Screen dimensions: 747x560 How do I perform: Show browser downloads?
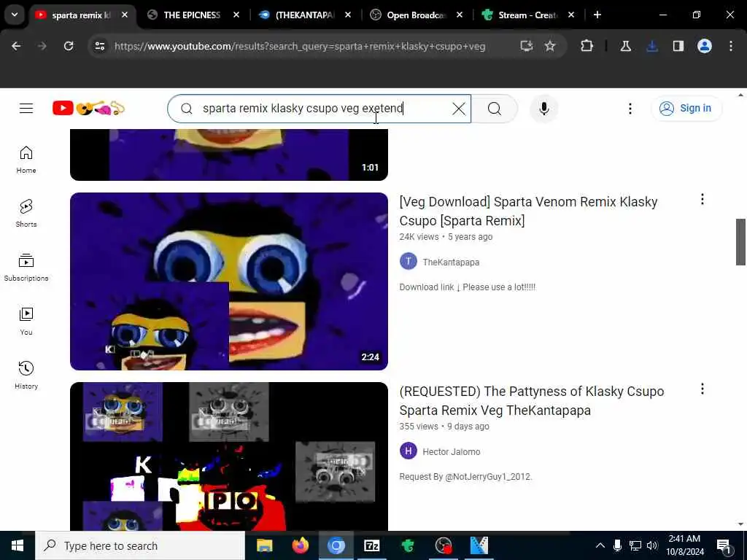pyautogui.click(x=652, y=46)
